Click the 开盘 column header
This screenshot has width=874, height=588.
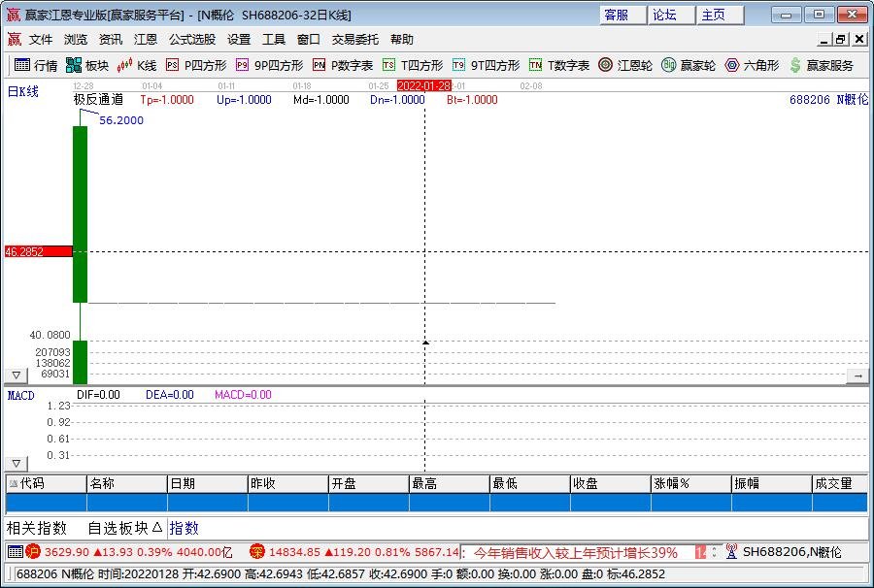368,484
